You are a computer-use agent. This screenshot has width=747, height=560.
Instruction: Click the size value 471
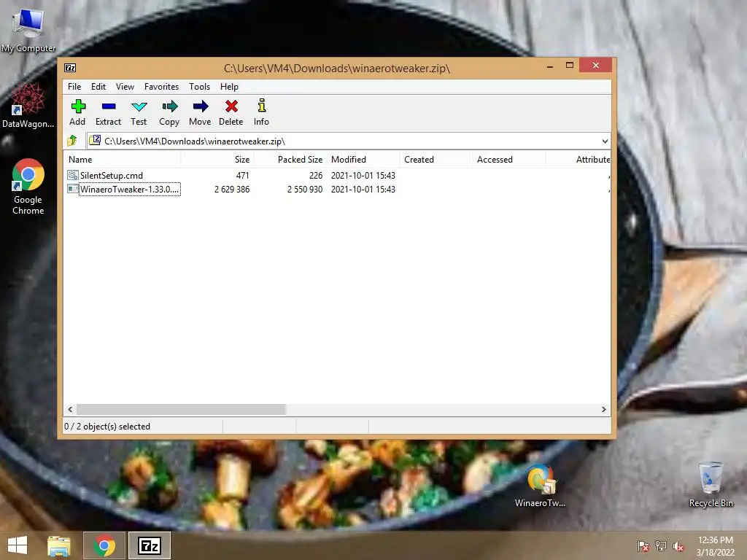[x=242, y=175]
